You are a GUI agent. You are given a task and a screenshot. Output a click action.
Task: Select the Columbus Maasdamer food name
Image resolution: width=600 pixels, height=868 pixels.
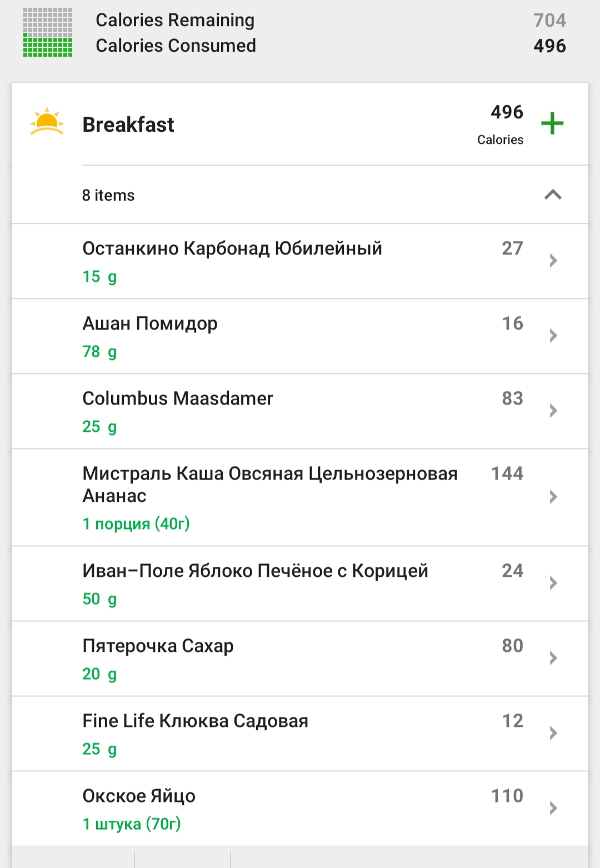178,398
